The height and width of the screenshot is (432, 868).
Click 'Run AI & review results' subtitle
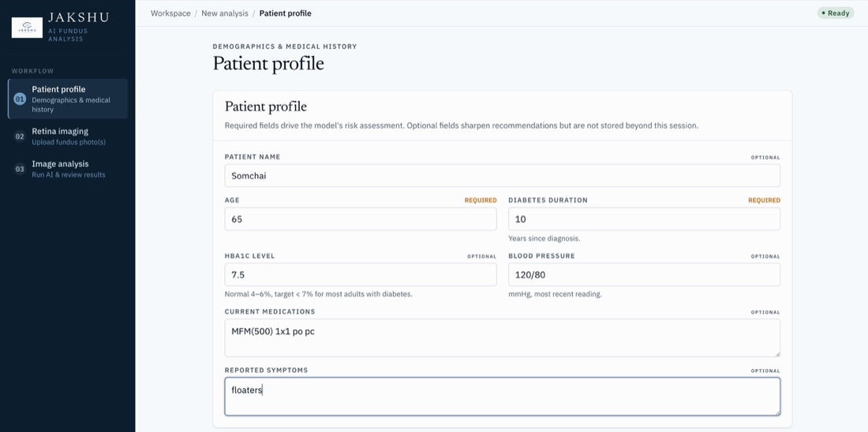tap(69, 175)
